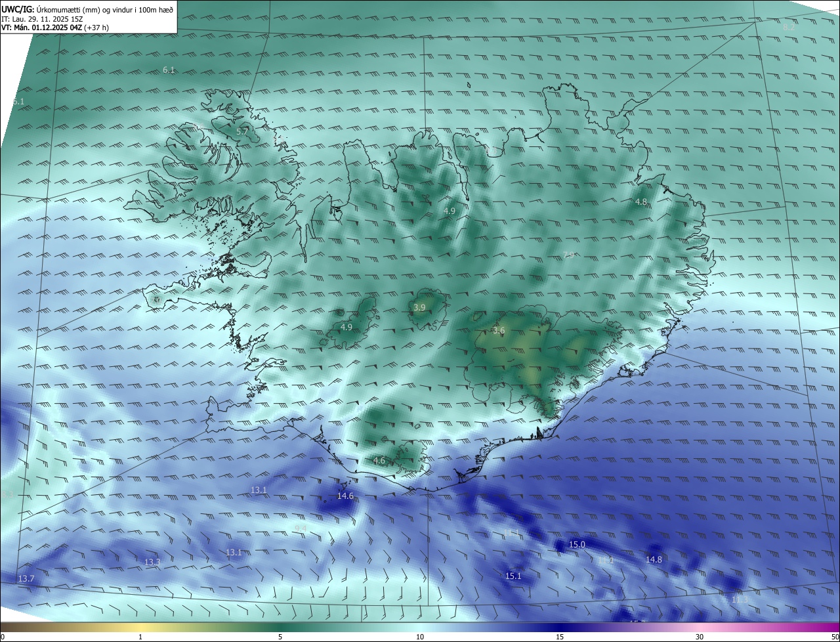Click the 13.3 value over the ocean
The width and height of the screenshot is (840, 642).
[152, 563]
